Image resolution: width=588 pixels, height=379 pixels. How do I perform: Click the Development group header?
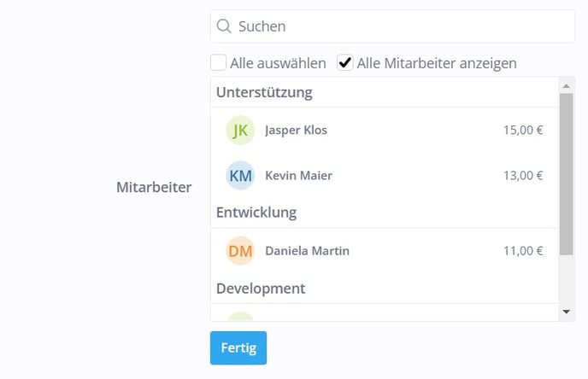(x=261, y=289)
